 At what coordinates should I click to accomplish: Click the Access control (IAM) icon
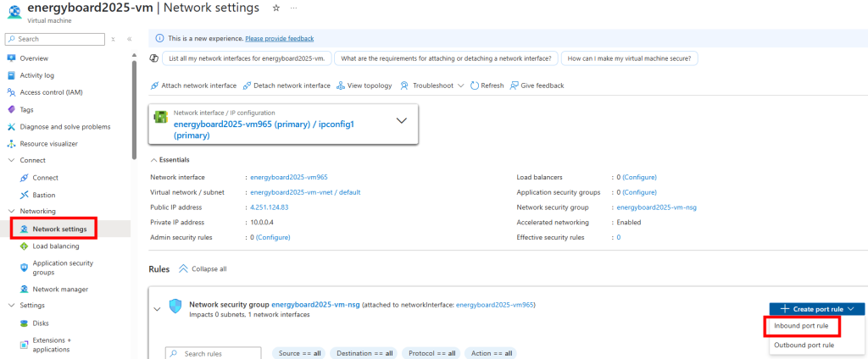click(11, 92)
